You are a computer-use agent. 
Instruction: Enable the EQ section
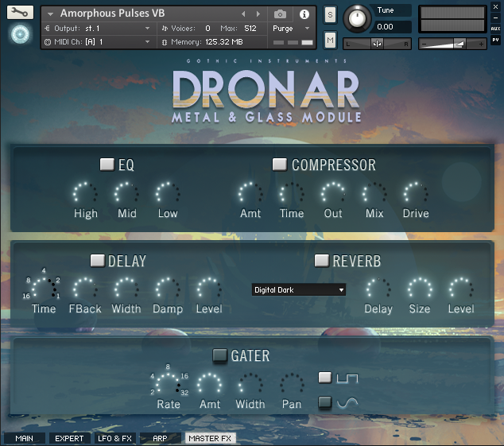[107, 165]
